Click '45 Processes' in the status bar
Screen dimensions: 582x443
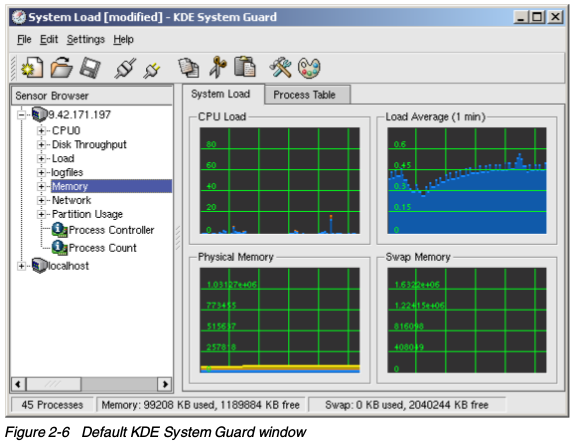[x=52, y=405]
